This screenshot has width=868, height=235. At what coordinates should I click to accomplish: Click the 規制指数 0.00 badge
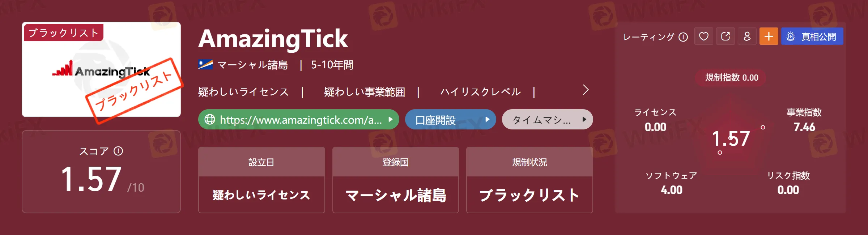click(x=731, y=78)
